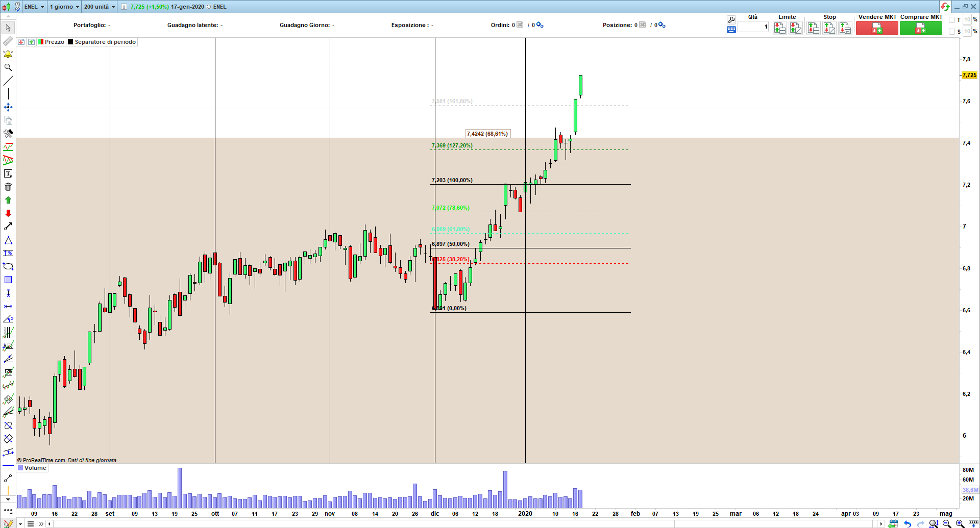
Task: Click the S percentage value field
Action: pos(967,32)
